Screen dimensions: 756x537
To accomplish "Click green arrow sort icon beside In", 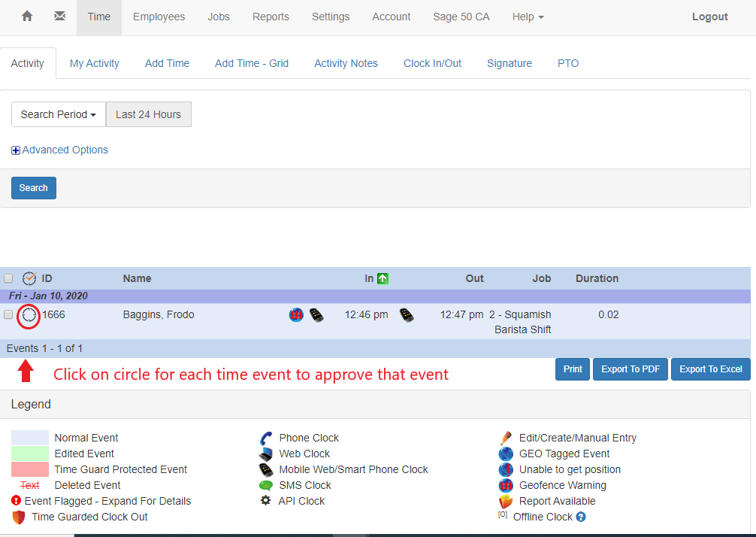I will click(383, 278).
